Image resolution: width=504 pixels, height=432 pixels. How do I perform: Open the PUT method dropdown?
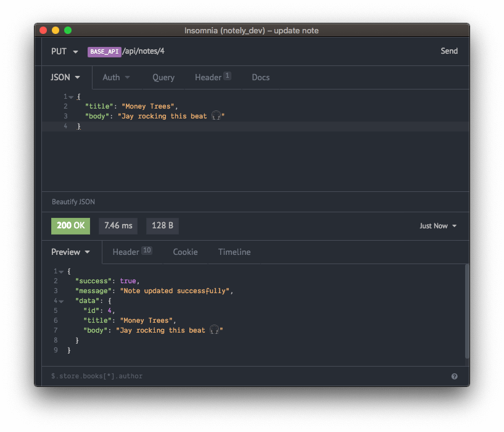[x=64, y=51]
